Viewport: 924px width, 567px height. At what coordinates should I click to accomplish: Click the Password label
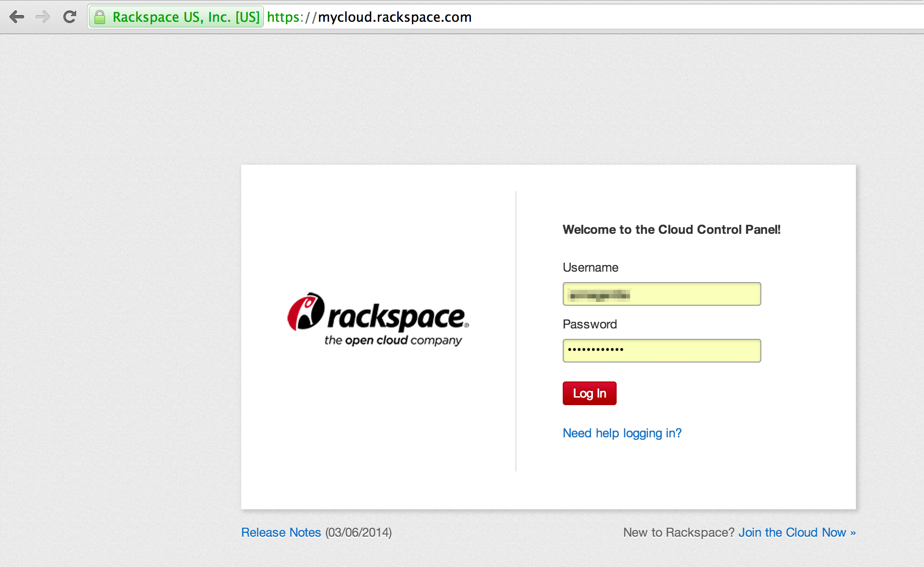pos(589,324)
